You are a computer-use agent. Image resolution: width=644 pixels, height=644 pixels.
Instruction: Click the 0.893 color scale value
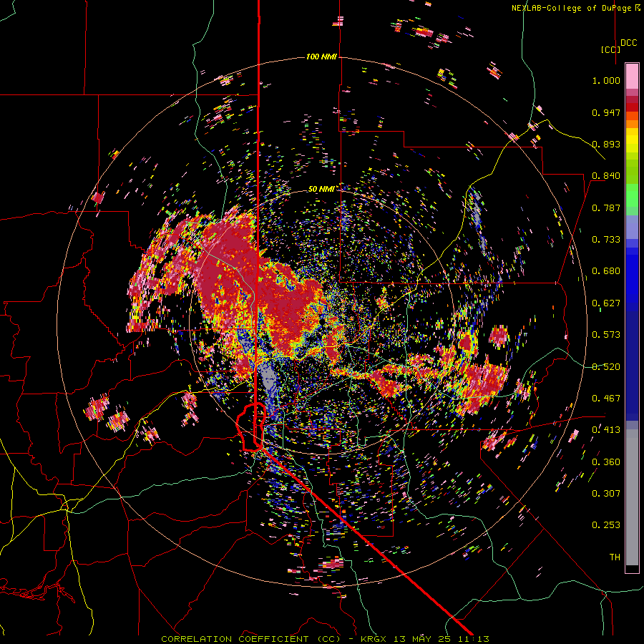[606, 144]
